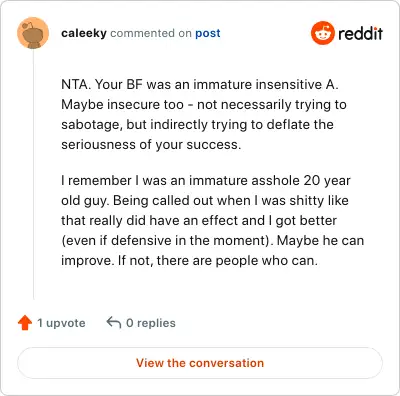Viewport: 400px width, 396px height.
Task: Click the curved reply arrow icon
Action: point(114,323)
